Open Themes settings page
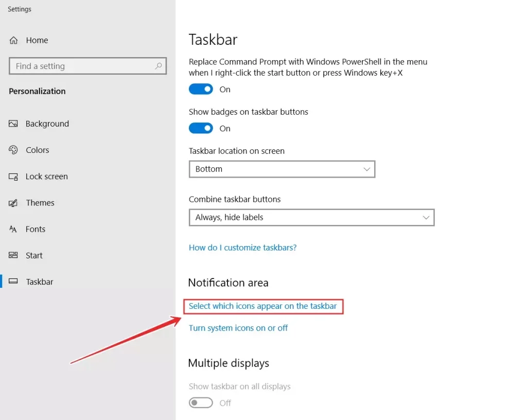Screen dimensions: 527x420 tap(40, 203)
